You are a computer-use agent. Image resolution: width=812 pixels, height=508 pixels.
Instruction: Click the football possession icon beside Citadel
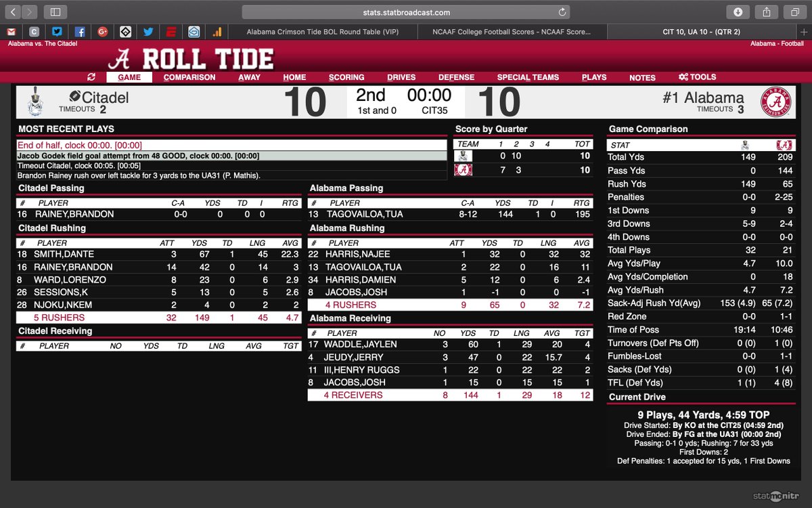74,96
